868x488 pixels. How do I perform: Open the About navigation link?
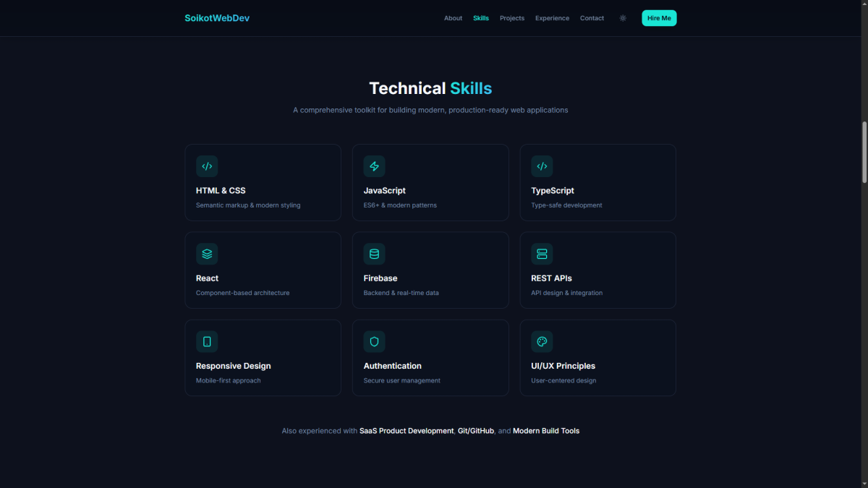453,18
